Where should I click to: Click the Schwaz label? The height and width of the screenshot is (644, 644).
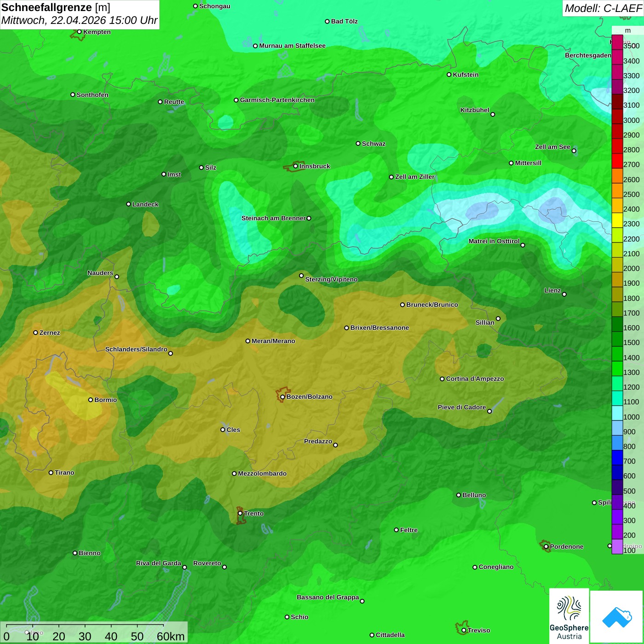374,144
